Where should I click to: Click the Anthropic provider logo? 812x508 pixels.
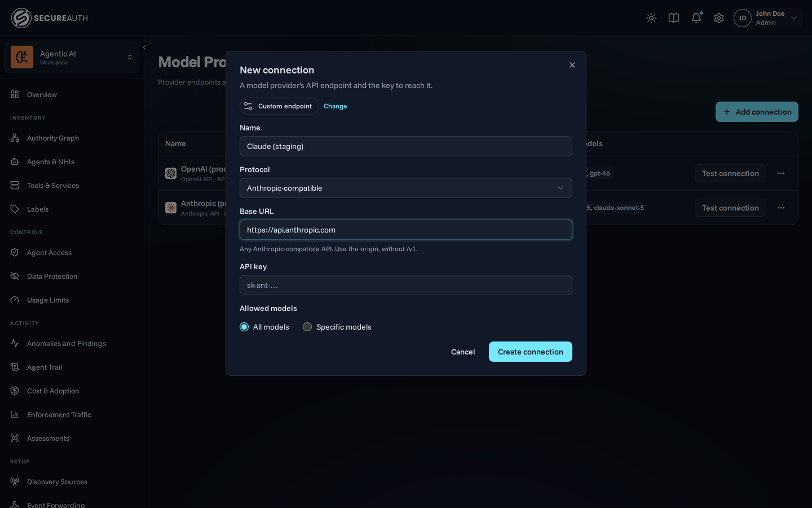coord(171,208)
